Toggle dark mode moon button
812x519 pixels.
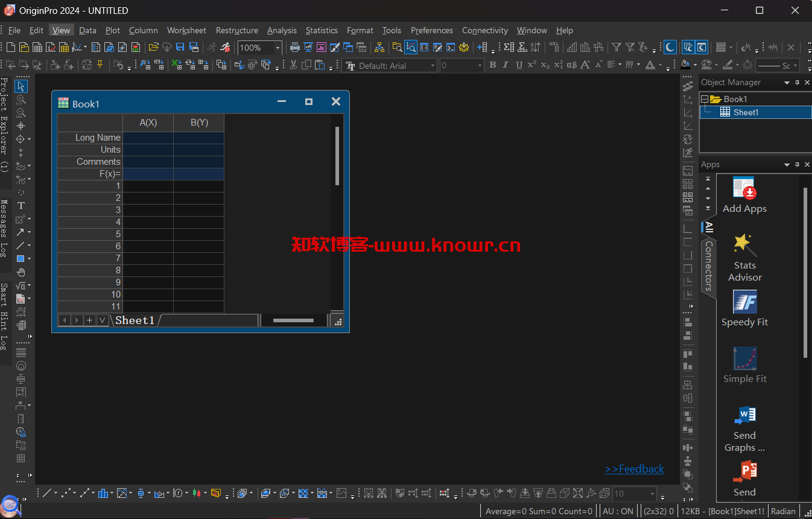(670, 47)
